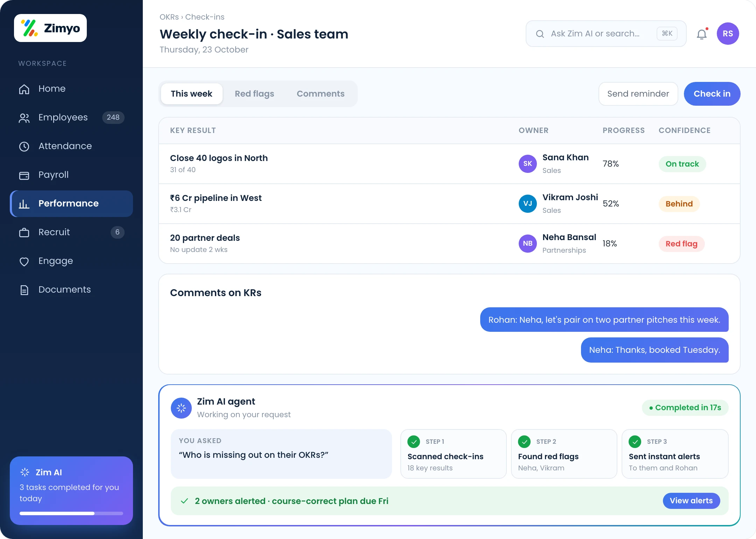Click the Step 3 green checkmark

tap(635, 442)
